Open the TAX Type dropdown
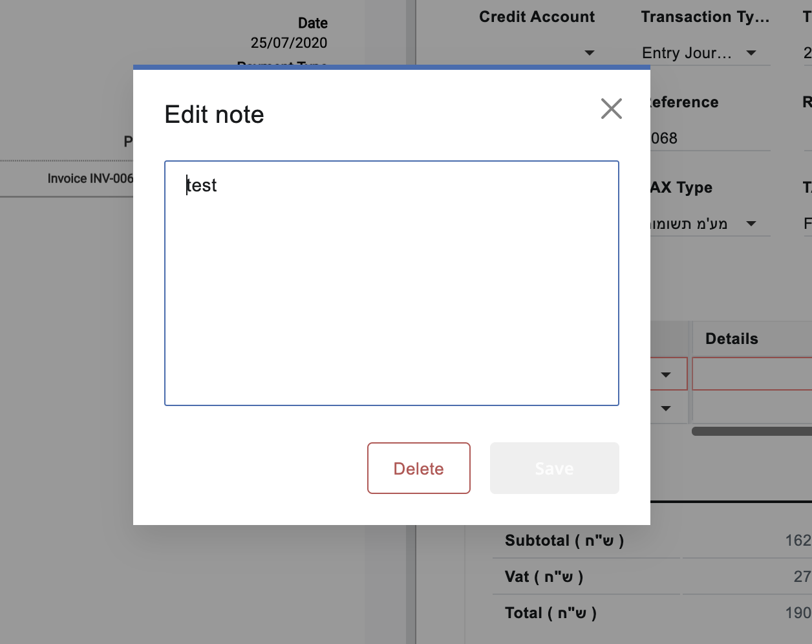The width and height of the screenshot is (812, 644). (x=751, y=223)
